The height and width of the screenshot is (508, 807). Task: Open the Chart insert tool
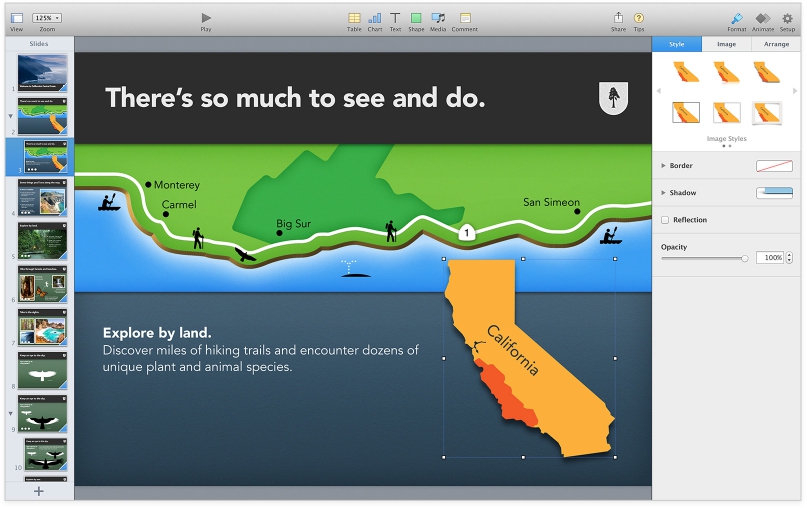click(x=375, y=18)
